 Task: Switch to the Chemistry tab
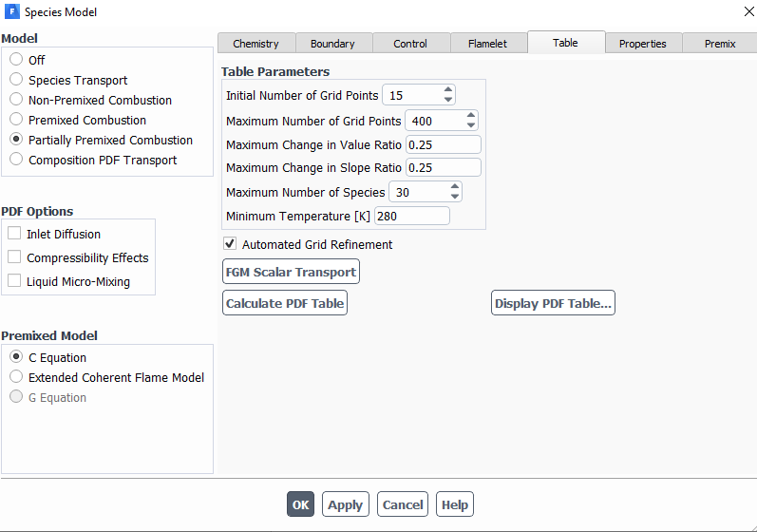255,44
